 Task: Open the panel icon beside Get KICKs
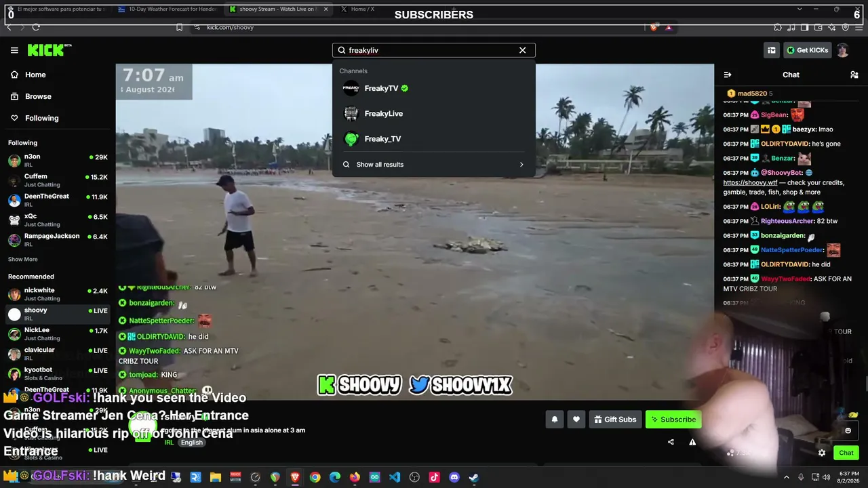click(772, 50)
